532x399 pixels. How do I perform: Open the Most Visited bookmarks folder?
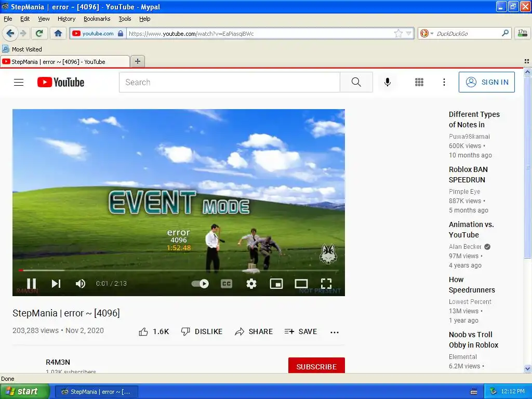tap(22, 49)
